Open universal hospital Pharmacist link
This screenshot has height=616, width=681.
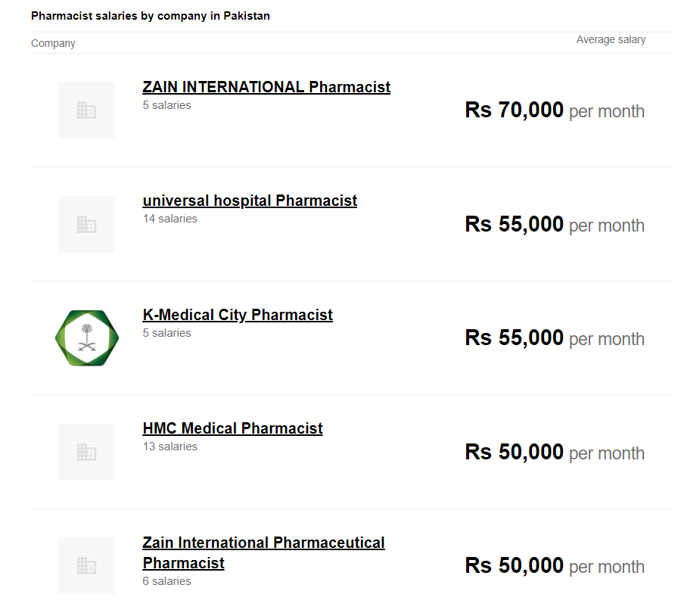[250, 201]
